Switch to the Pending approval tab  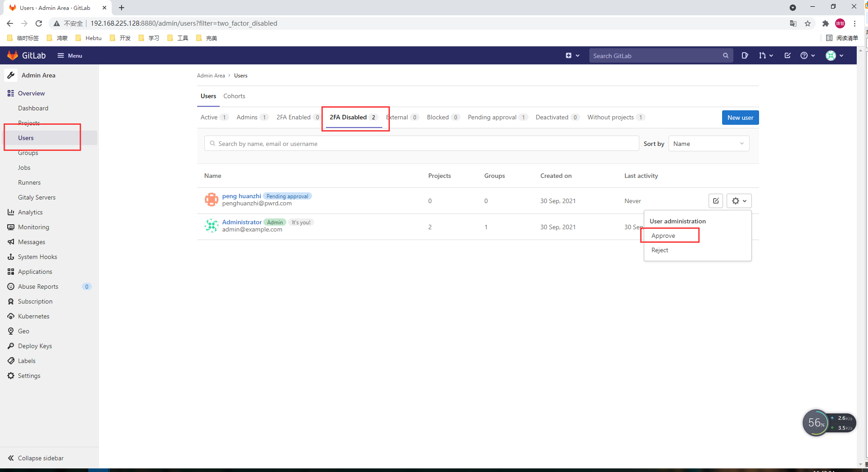point(492,117)
